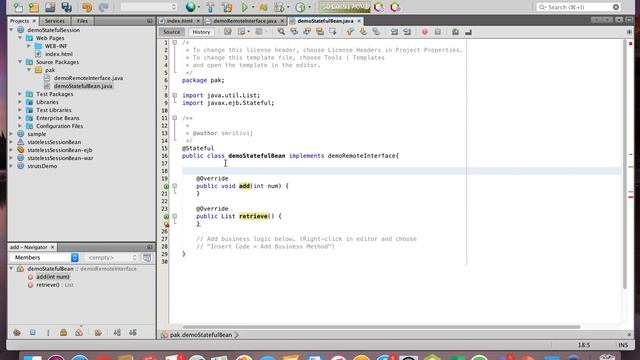
Task: Toggle Show Fields filter in Navigator
Action: click(x=33, y=333)
